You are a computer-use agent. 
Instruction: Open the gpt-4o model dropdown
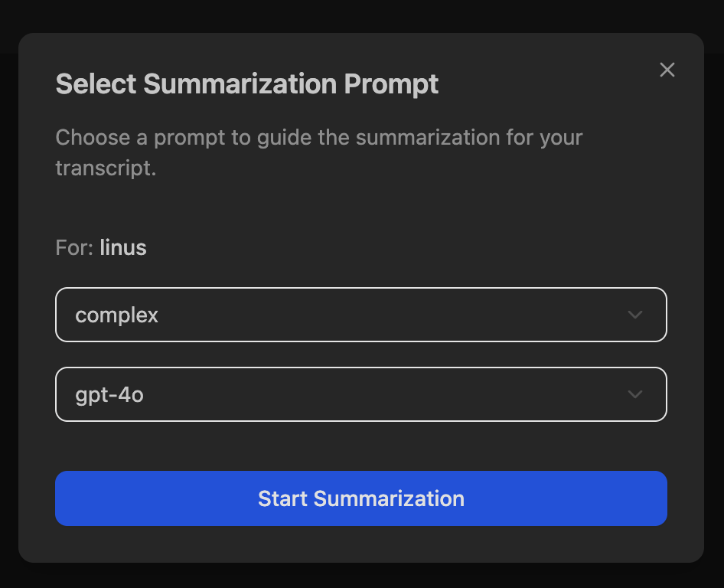[361, 394]
